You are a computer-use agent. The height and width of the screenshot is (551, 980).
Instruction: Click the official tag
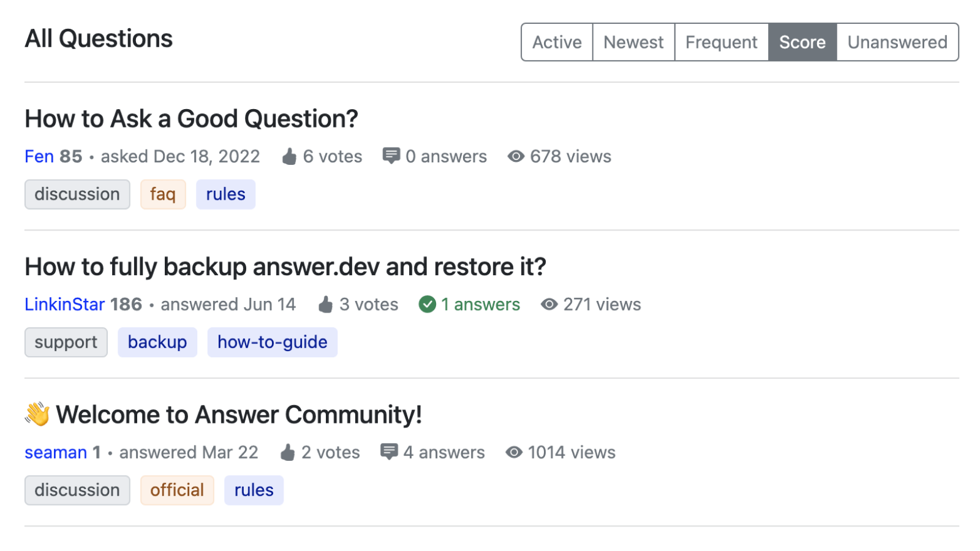pos(177,490)
